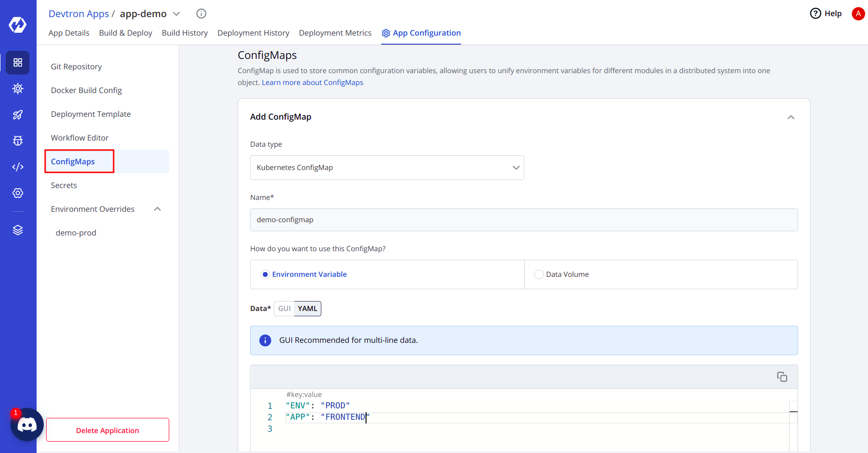Screen dimensions: 868x453
Task: Open Learn more about ConfigMaps link
Action: pos(312,82)
